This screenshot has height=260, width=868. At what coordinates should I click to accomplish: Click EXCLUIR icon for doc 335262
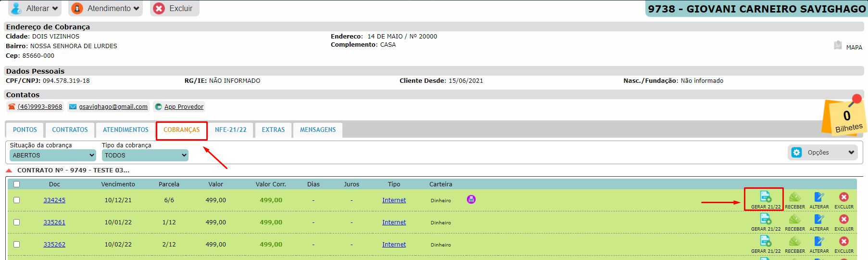coord(844,241)
